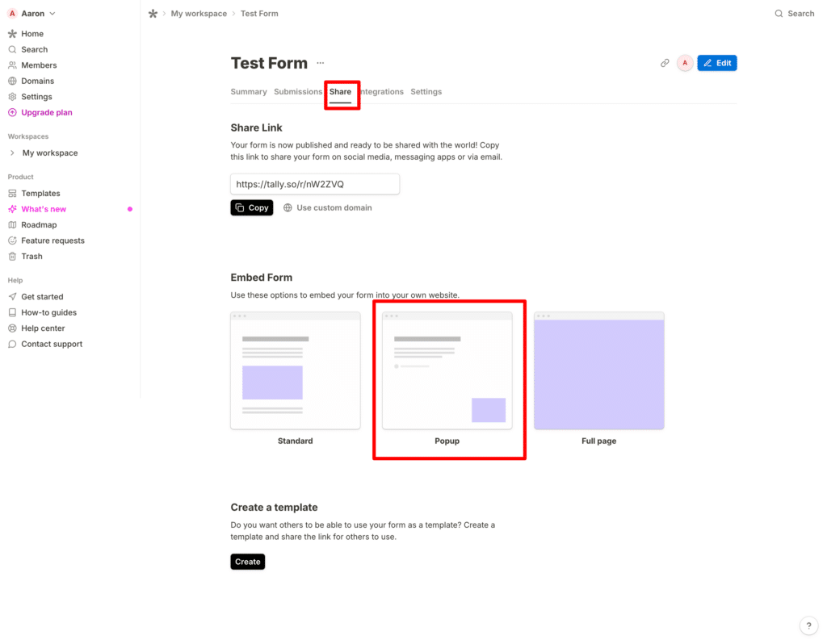827x644 pixels.
Task: Click the Home star icon in sidebar
Action: coord(12,34)
